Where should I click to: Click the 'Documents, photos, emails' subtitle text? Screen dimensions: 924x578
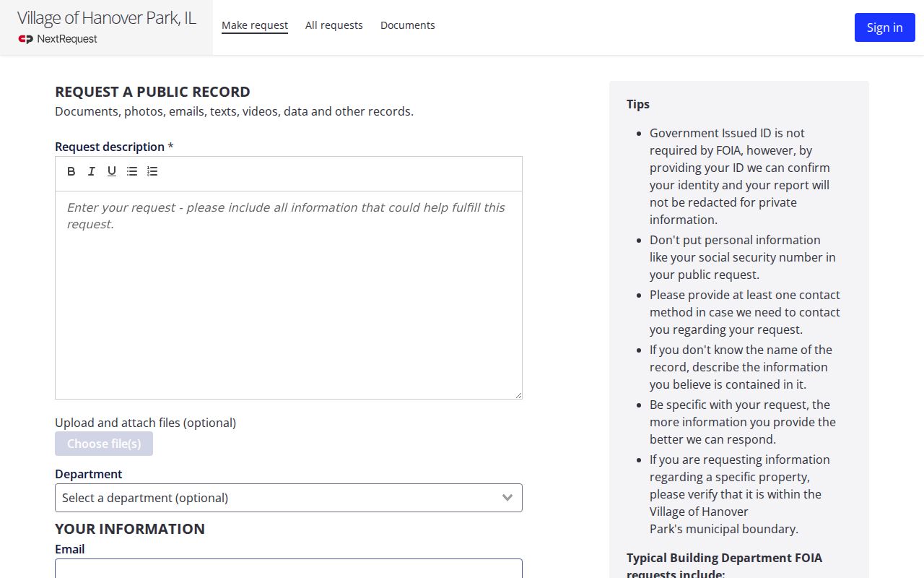coord(235,111)
